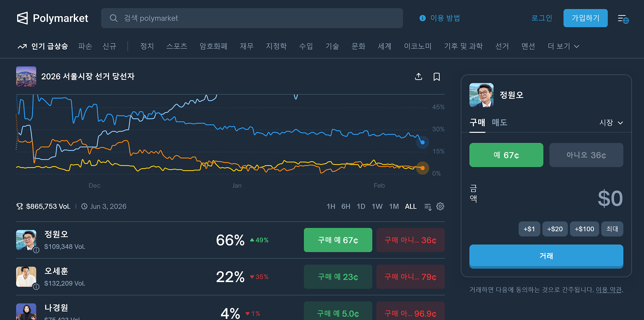
Task: Click the info badge on 오세훈 photo
Action: (36, 286)
